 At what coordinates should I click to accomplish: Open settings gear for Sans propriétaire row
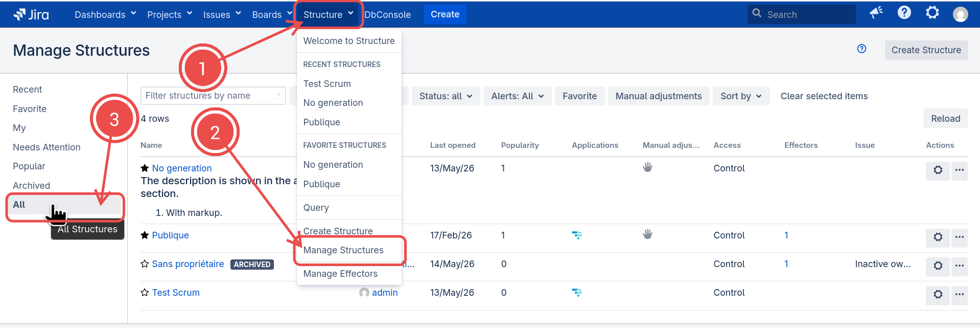(x=938, y=266)
